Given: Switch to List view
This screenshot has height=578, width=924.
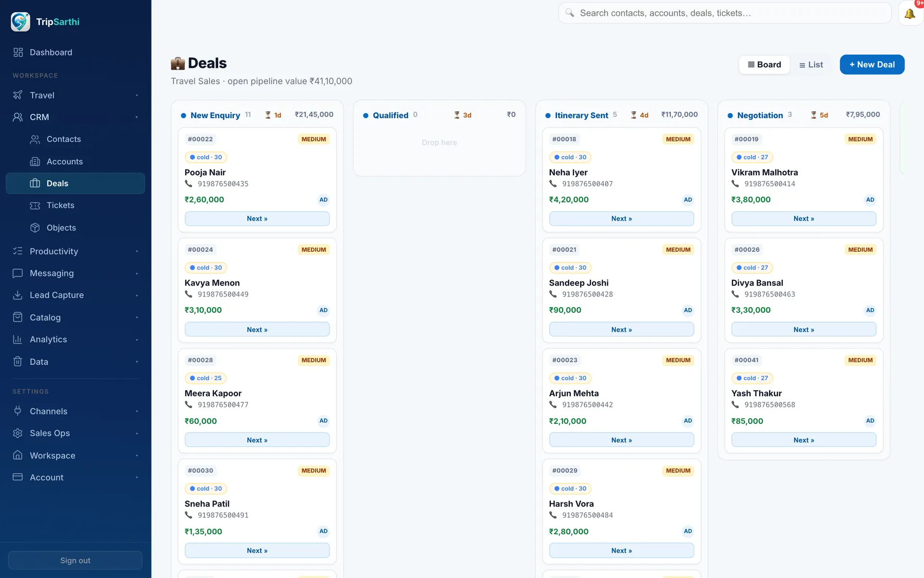Looking at the screenshot, I should (x=811, y=65).
